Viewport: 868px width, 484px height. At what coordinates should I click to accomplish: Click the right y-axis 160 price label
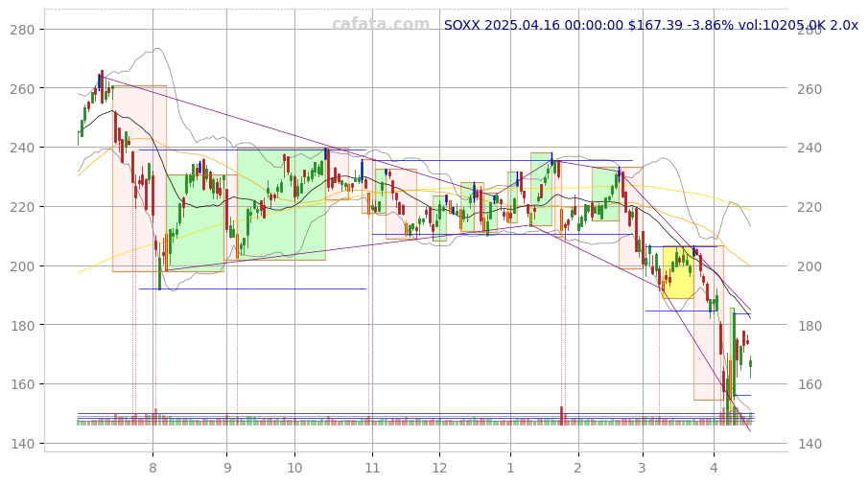[809, 384]
